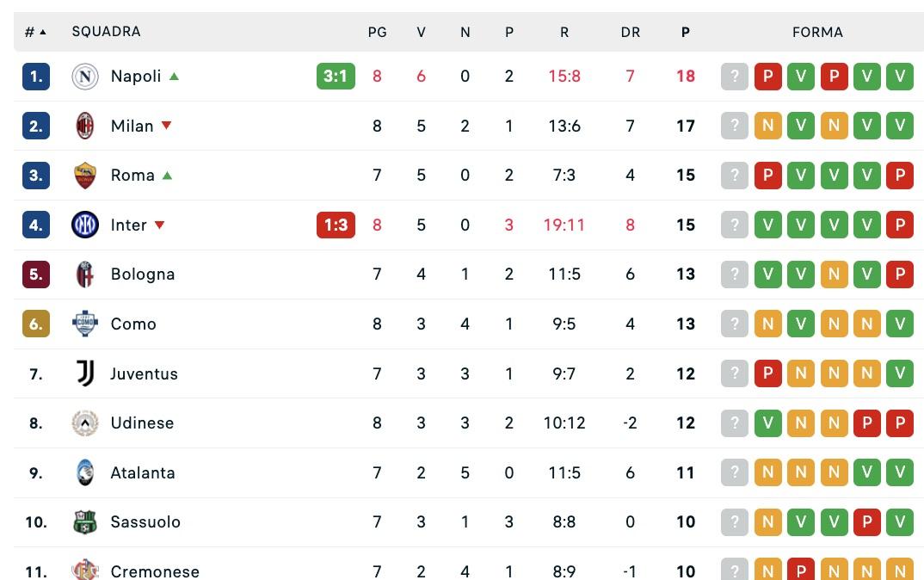Sort standings by PG column header

coord(377,32)
